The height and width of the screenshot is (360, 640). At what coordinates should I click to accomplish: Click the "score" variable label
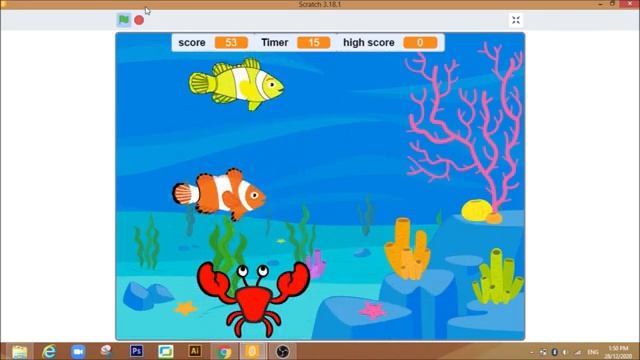[192, 42]
